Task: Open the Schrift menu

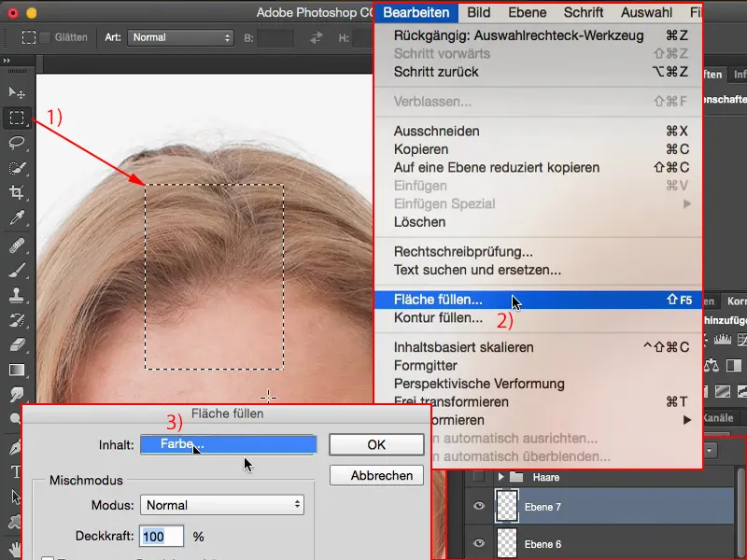Action: pyautogui.click(x=584, y=12)
